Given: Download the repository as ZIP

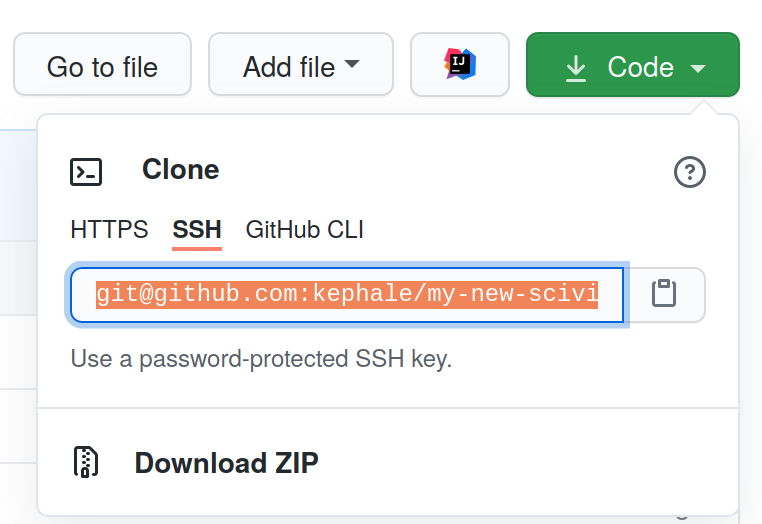Looking at the screenshot, I should click(226, 462).
